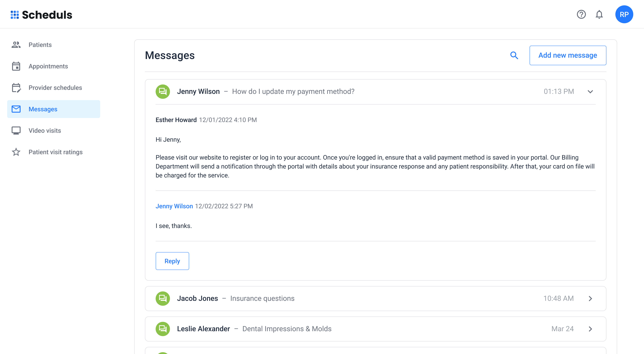The image size is (644, 354).
Task: Open the blue Jenny Wilson sender link
Action: (x=174, y=206)
